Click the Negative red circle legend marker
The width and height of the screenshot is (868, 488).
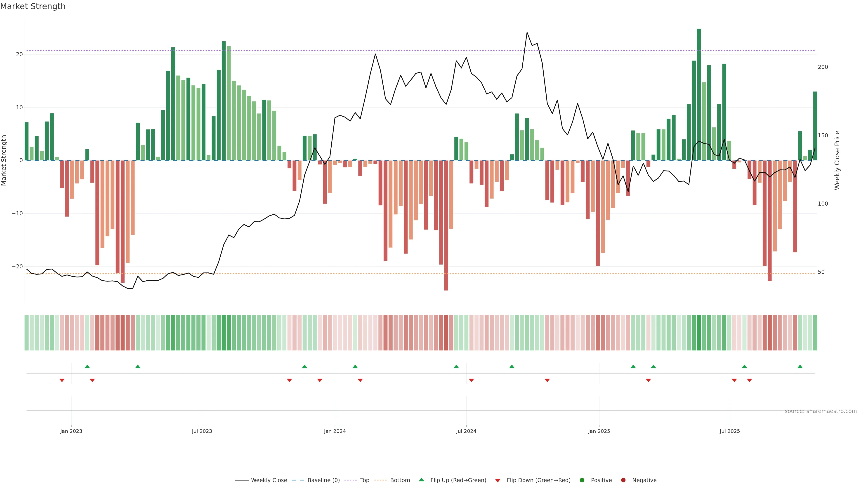(x=623, y=480)
